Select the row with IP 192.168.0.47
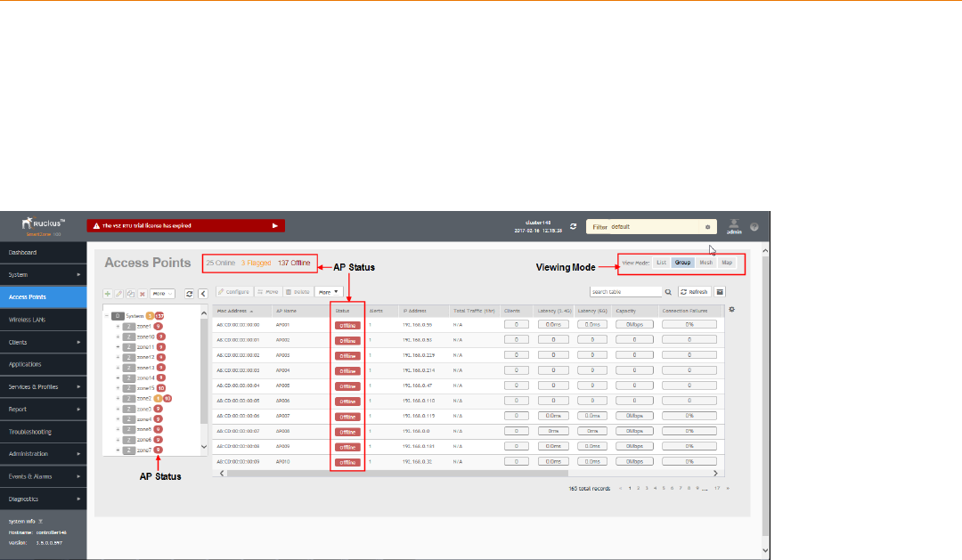962x560 pixels. (469, 386)
